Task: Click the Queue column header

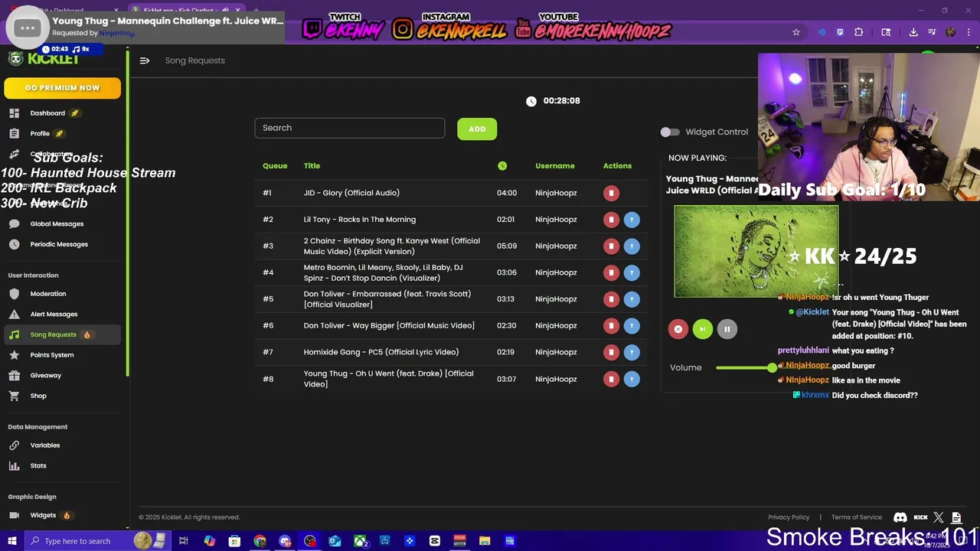Action: coord(275,166)
